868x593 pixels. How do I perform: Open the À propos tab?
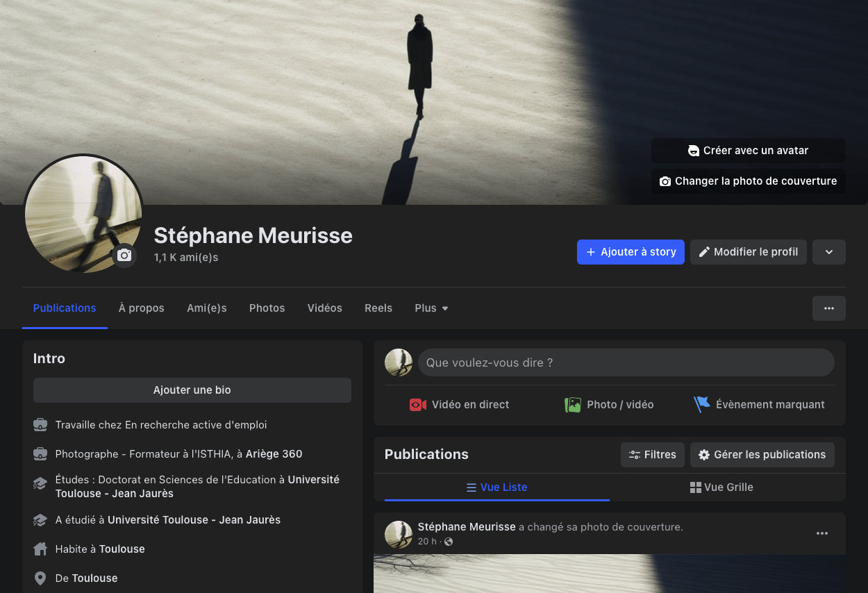(x=142, y=308)
